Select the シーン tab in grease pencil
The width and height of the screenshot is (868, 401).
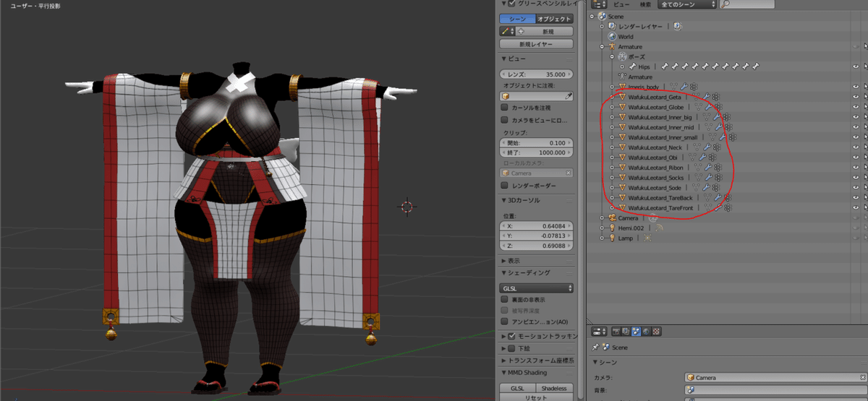tap(518, 18)
